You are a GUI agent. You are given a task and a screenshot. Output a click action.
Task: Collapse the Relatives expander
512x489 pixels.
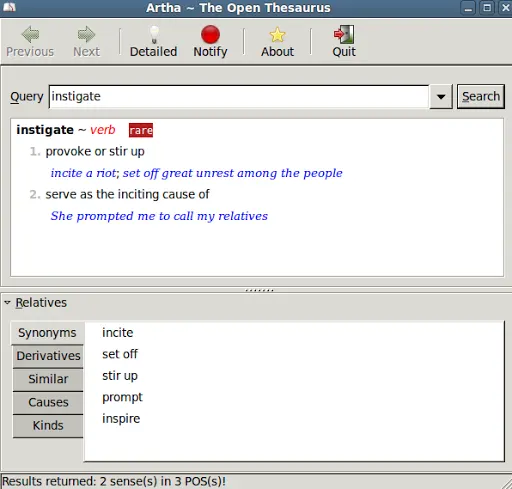[x=7, y=303]
